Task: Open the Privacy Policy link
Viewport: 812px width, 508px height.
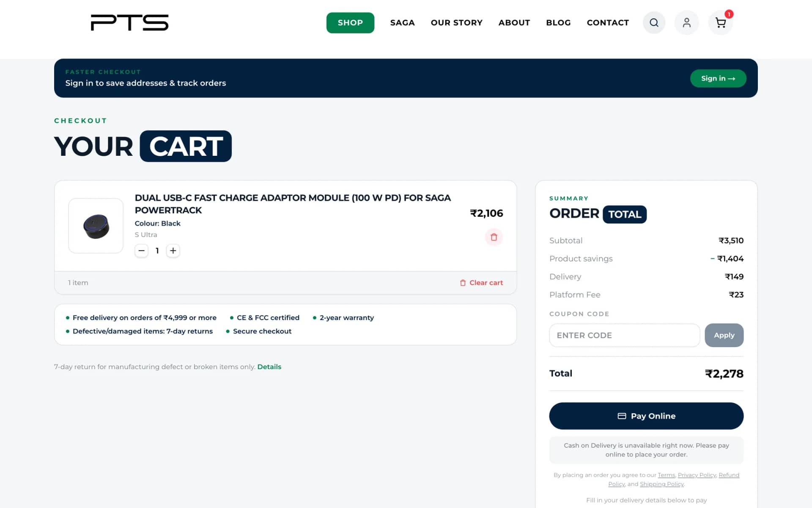Action: [697, 475]
